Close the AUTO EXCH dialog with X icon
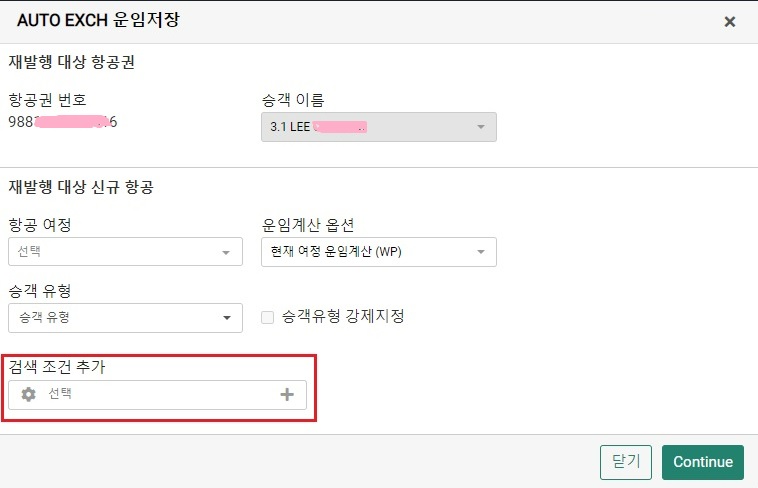The width and height of the screenshot is (758, 488). tap(729, 22)
